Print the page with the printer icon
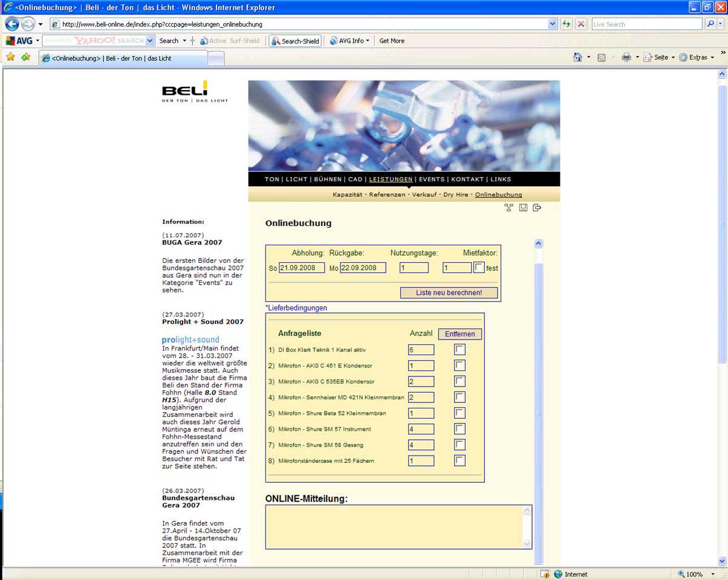 pyautogui.click(x=626, y=57)
